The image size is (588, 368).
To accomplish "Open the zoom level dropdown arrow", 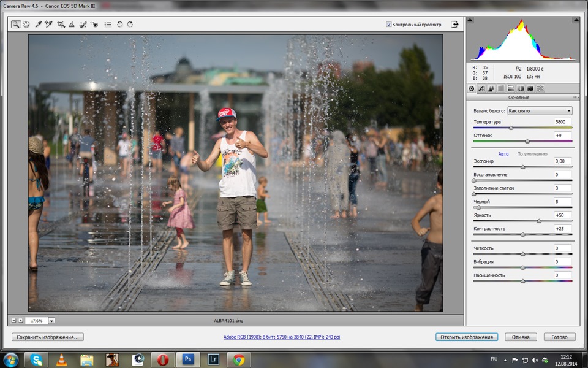I will point(51,321).
